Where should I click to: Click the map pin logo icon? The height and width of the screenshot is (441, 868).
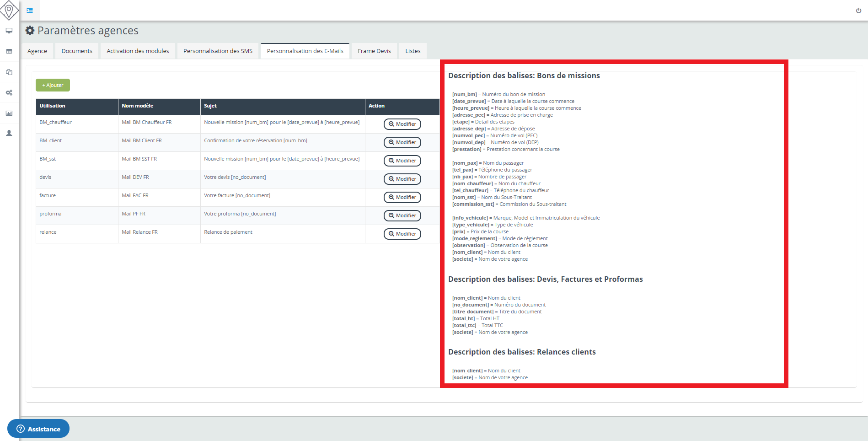9,10
